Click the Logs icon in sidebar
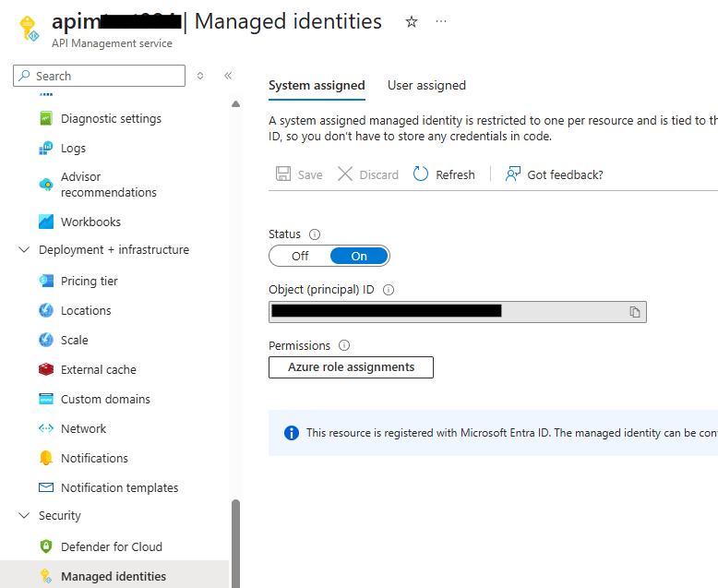718x588 pixels. point(46,148)
